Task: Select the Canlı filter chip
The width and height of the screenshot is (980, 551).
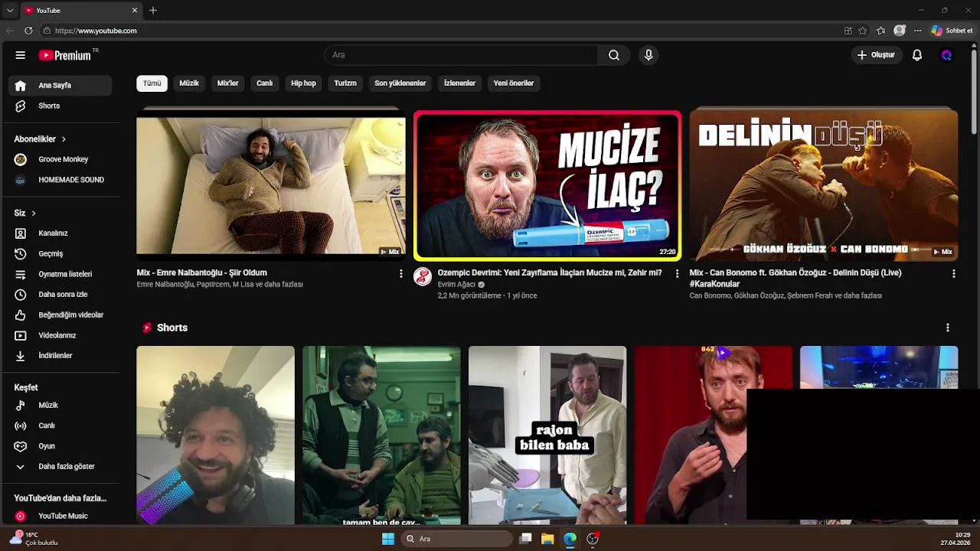Action: [x=265, y=83]
